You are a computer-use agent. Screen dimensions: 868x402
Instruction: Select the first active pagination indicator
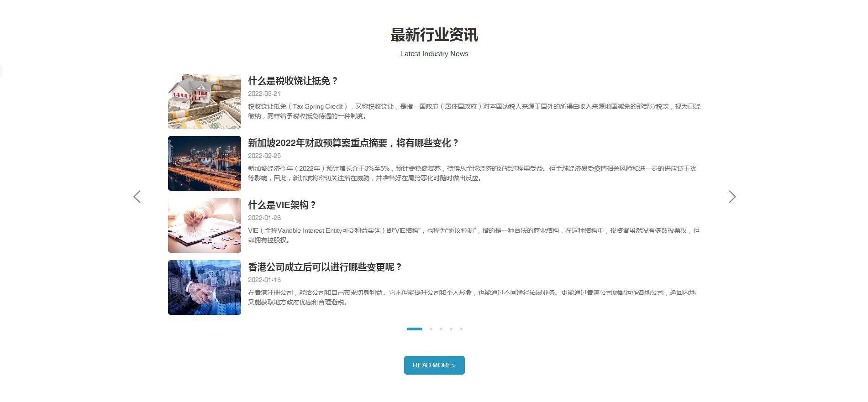pos(415,329)
